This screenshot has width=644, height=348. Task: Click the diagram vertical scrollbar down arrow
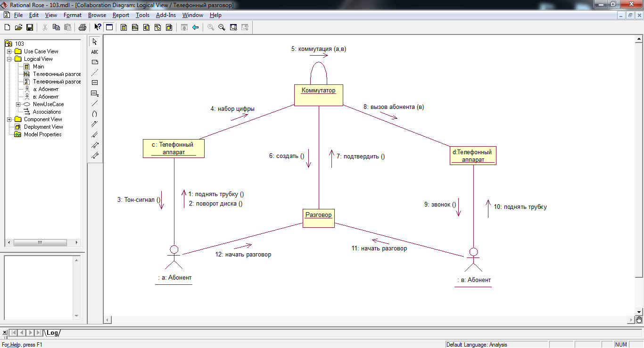(639, 312)
